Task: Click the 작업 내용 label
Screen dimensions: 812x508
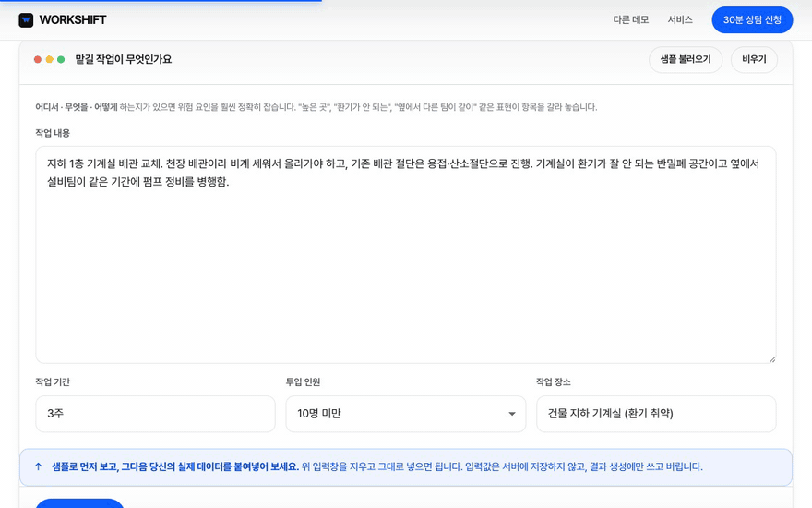Action: pos(53,133)
